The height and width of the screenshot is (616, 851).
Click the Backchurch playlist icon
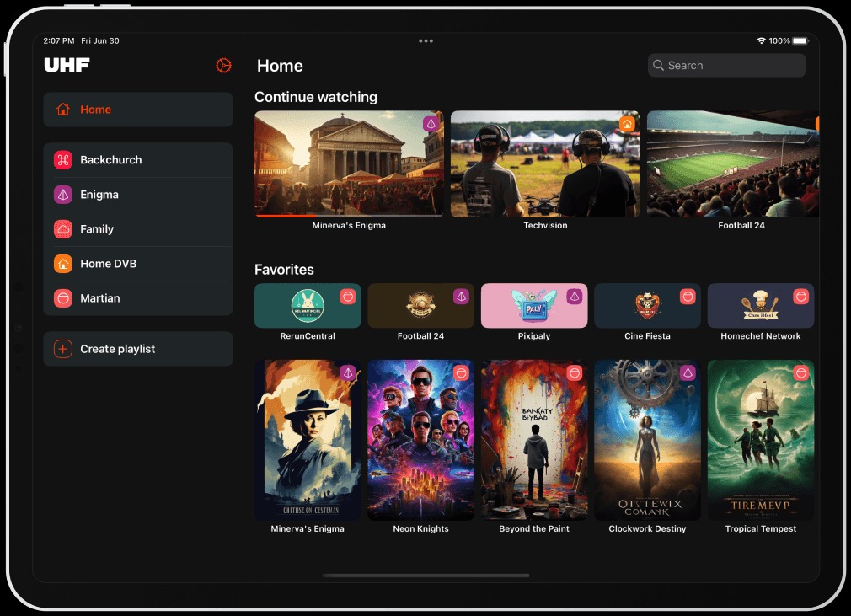click(63, 159)
